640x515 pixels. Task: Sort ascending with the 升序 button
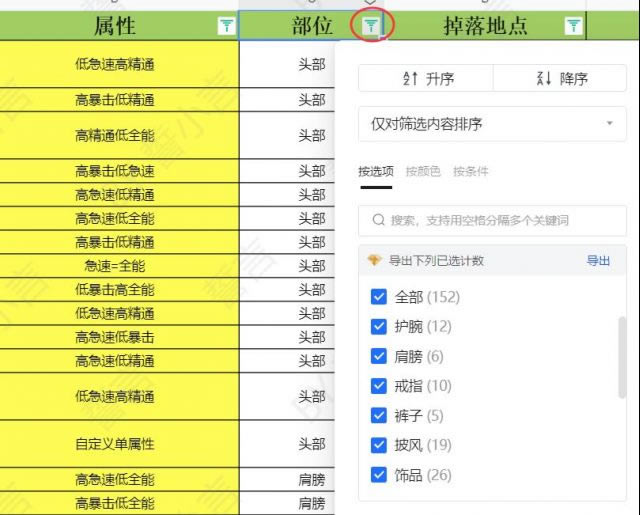(426, 79)
